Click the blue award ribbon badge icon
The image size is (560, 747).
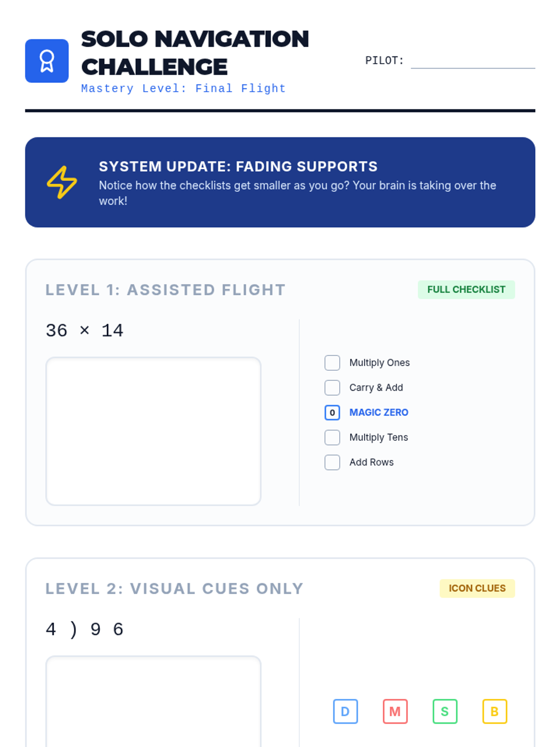coord(47,61)
